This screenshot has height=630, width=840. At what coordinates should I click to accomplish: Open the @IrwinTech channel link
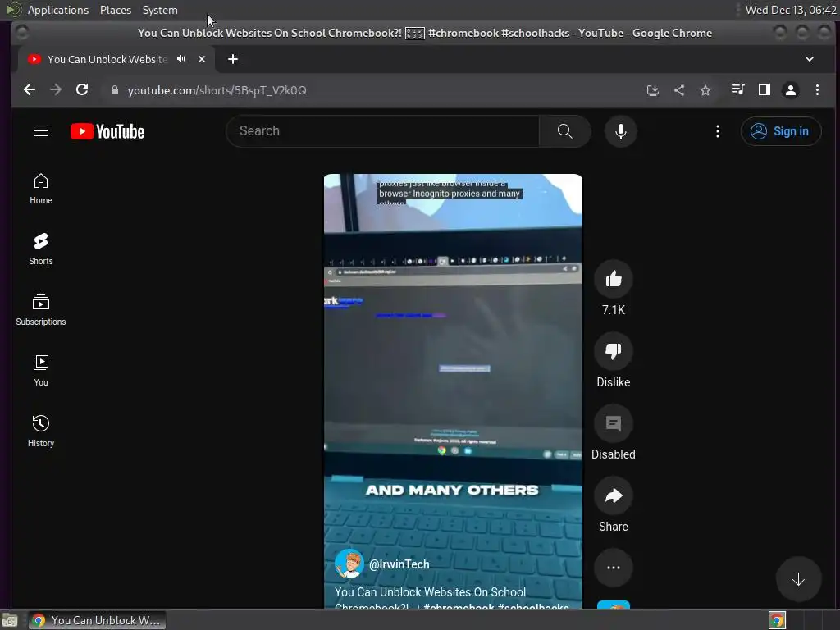[x=399, y=564]
